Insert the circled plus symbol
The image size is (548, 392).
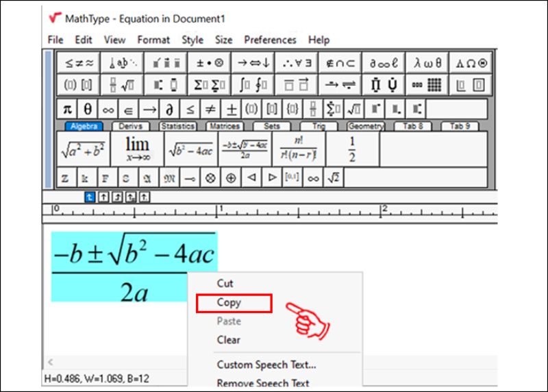coord(231,178)
